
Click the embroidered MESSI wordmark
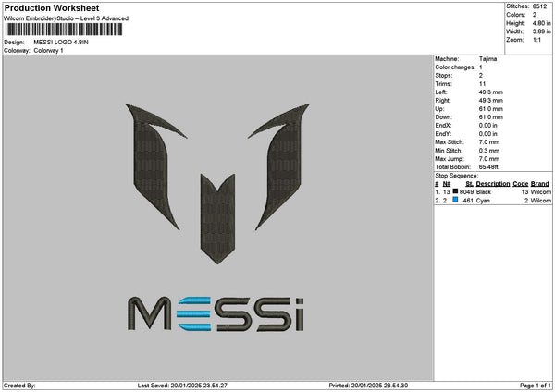tap(216, 313)
